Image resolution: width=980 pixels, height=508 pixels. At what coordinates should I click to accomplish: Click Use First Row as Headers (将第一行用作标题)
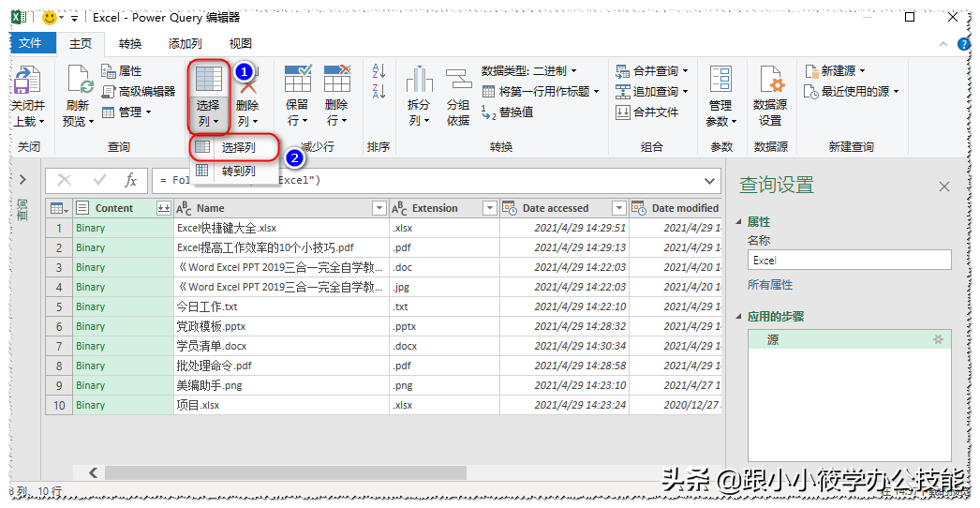coord(542,91)
